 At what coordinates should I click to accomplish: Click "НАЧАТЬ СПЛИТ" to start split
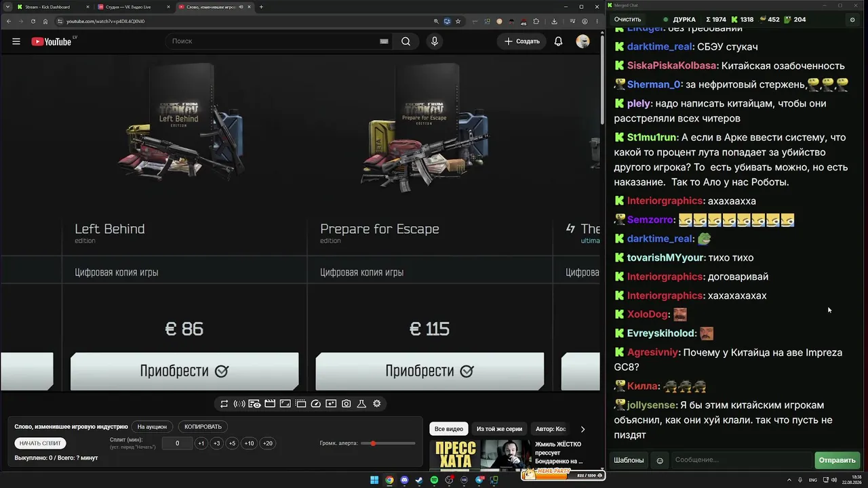click(40, 443)
